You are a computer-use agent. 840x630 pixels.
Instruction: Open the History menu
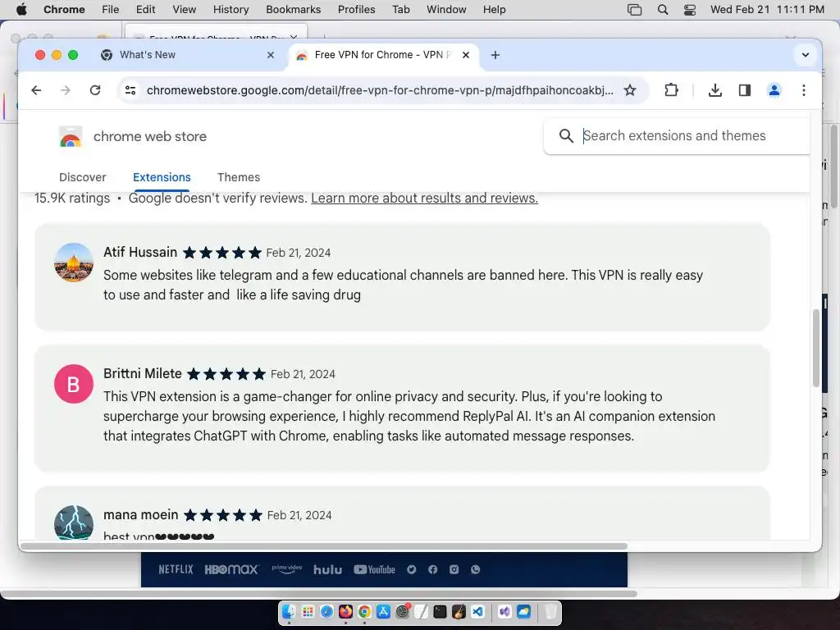[x=231, y=10]
